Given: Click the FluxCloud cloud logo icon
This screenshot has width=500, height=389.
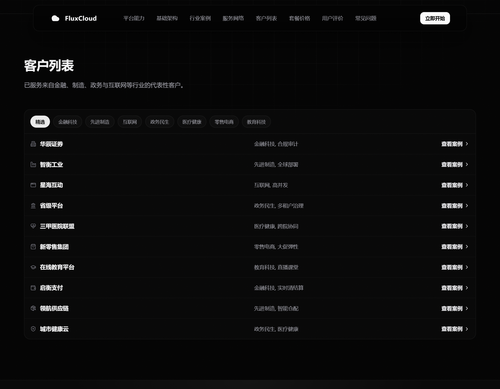Looking at the screenshot, I should click(x=55, y=18).
